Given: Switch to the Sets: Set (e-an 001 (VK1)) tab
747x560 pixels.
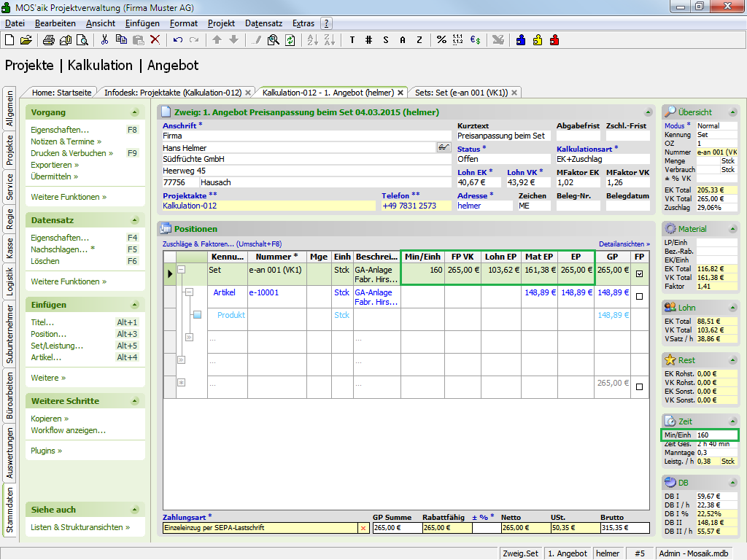Looking at the screenshot, I should click(x=461, y=93).
